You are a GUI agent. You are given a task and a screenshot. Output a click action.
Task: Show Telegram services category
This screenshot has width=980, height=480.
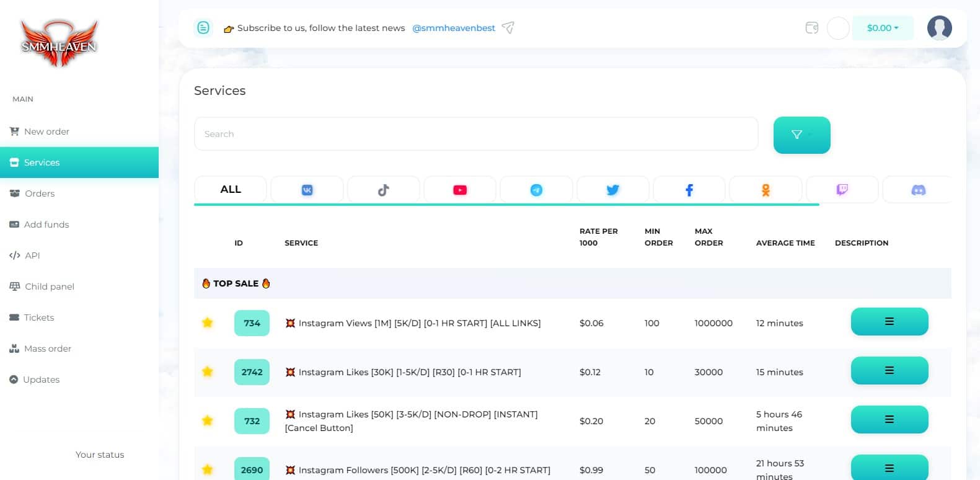pos(536,190)
